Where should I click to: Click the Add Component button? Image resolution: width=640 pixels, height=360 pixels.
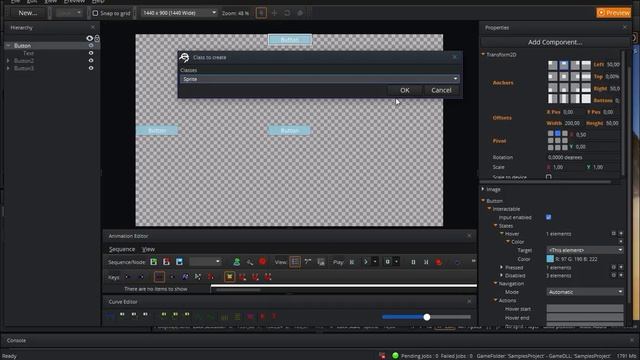pyautogui.click(x=555, y=42)
